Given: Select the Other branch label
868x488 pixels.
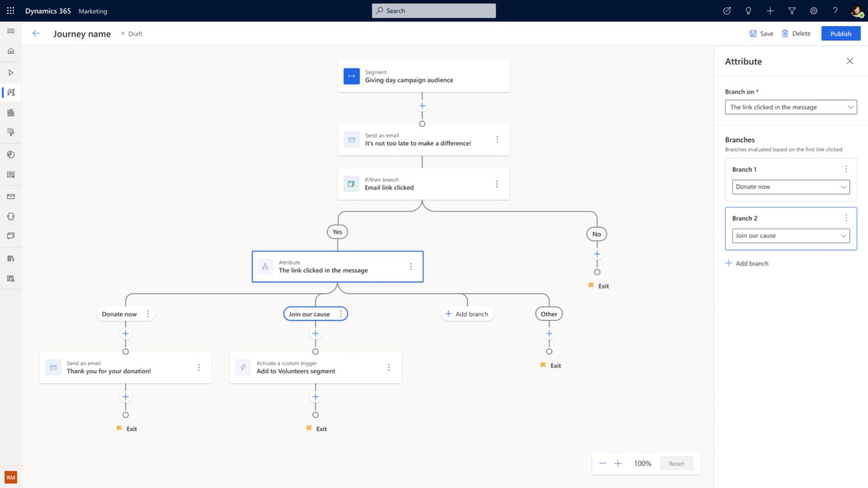Looking at the screenshot, I should (x=549, y=314).
